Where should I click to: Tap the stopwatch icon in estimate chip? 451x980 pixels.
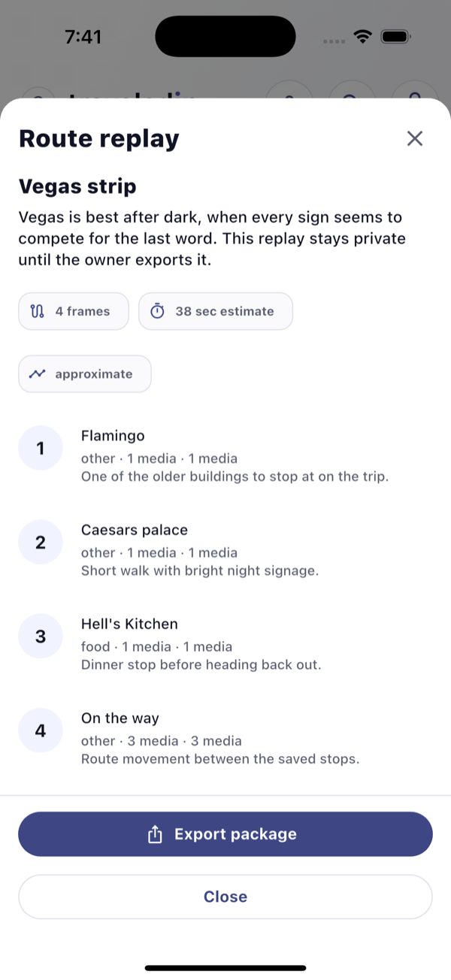coord(157,311)
